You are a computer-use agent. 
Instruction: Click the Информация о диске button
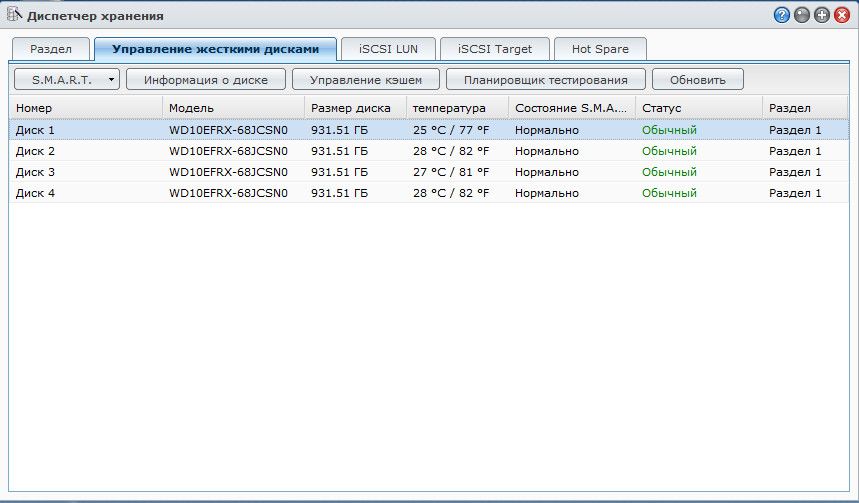pos(205,80)
